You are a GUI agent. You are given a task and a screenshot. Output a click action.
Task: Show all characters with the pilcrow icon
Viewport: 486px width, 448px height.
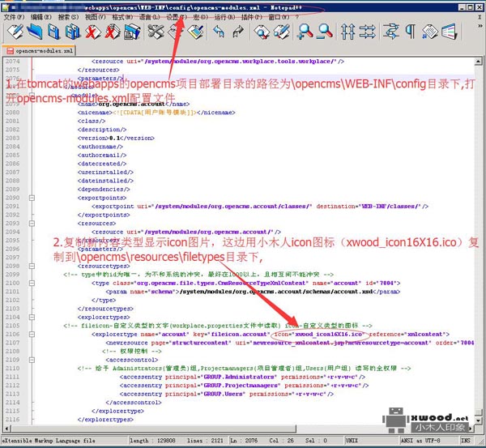(x=410, y=32)
